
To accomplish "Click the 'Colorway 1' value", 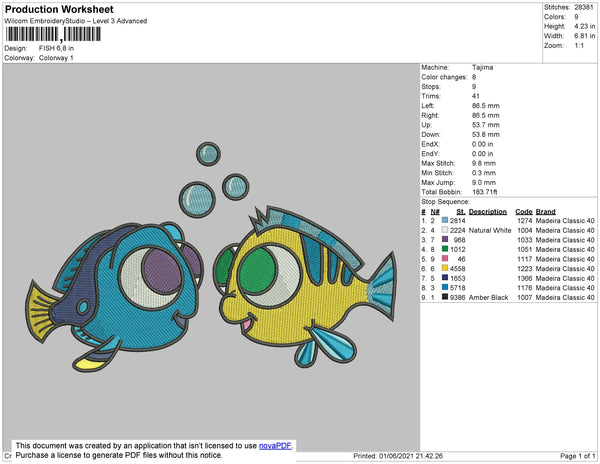I will pos(56,58).
